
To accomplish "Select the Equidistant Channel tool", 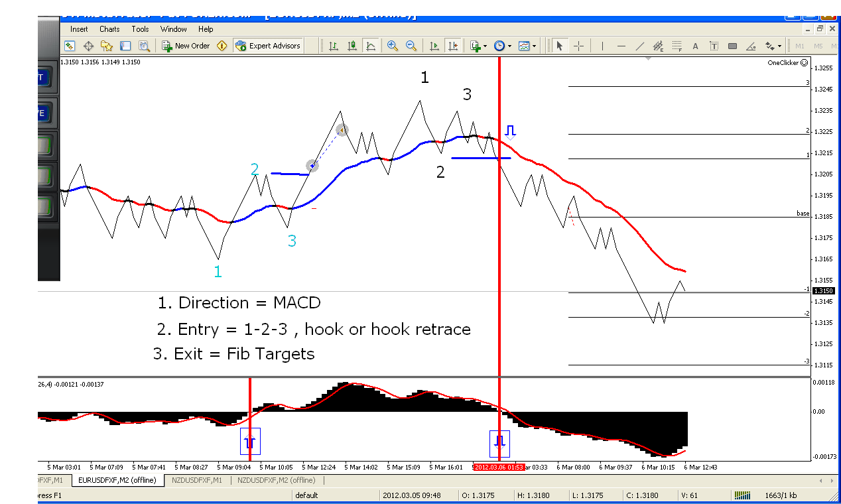I will 658,46.
